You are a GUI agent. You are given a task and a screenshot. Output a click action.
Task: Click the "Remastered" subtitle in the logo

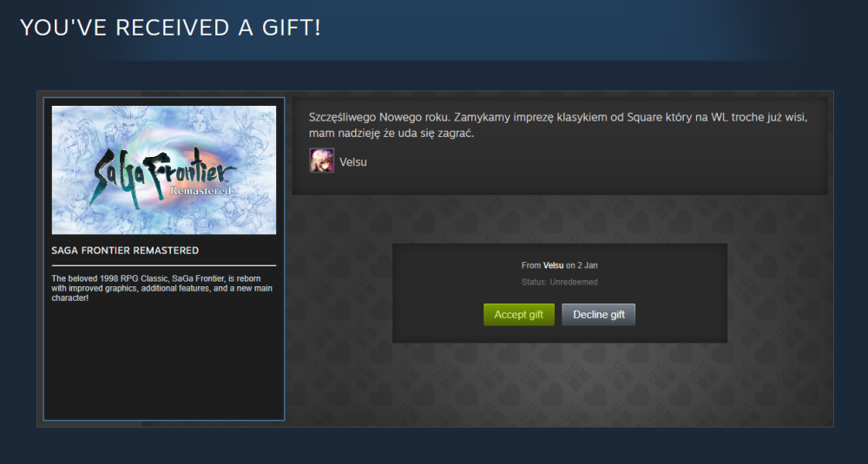coord(200,191)
